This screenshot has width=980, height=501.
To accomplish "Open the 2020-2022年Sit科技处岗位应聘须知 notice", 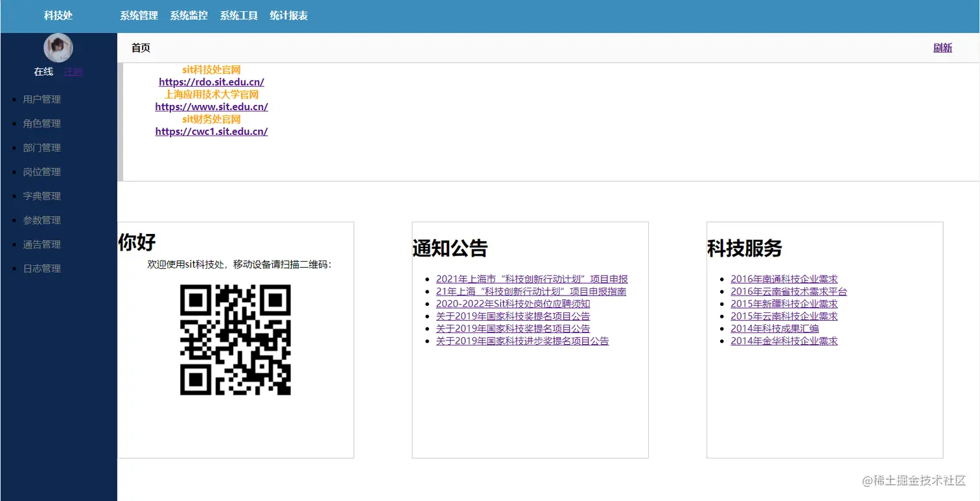I will 513,304.
